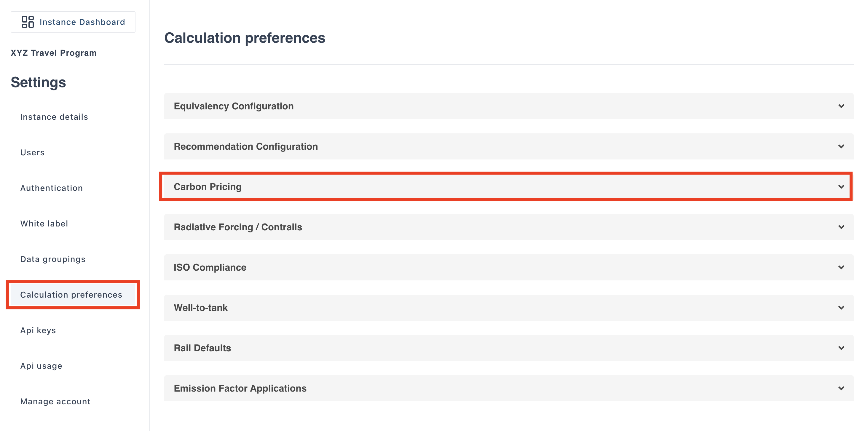Viewport: 868px width, 431px height.
Task: Expand the Well-to-tank chevron
Action: (x=841, y=308)
